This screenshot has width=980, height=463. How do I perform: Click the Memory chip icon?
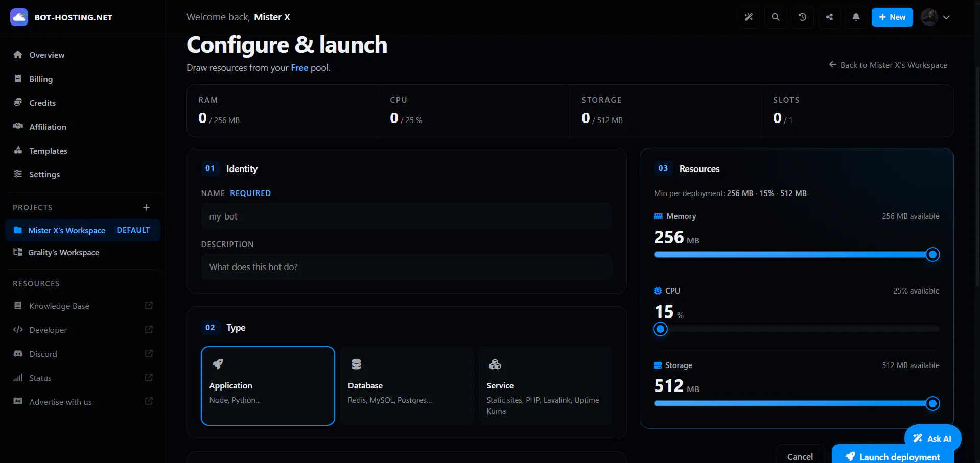coord(658,216)
